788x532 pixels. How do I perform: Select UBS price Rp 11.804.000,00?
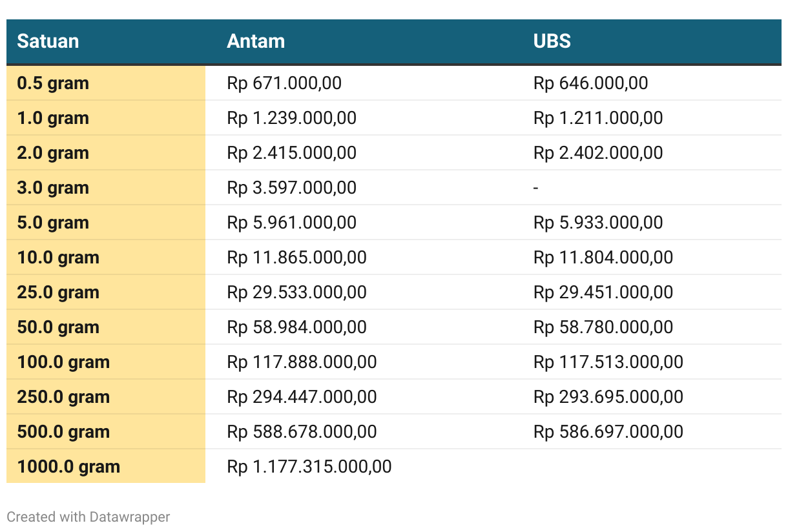pyautogui.click(x=603, y=258)
